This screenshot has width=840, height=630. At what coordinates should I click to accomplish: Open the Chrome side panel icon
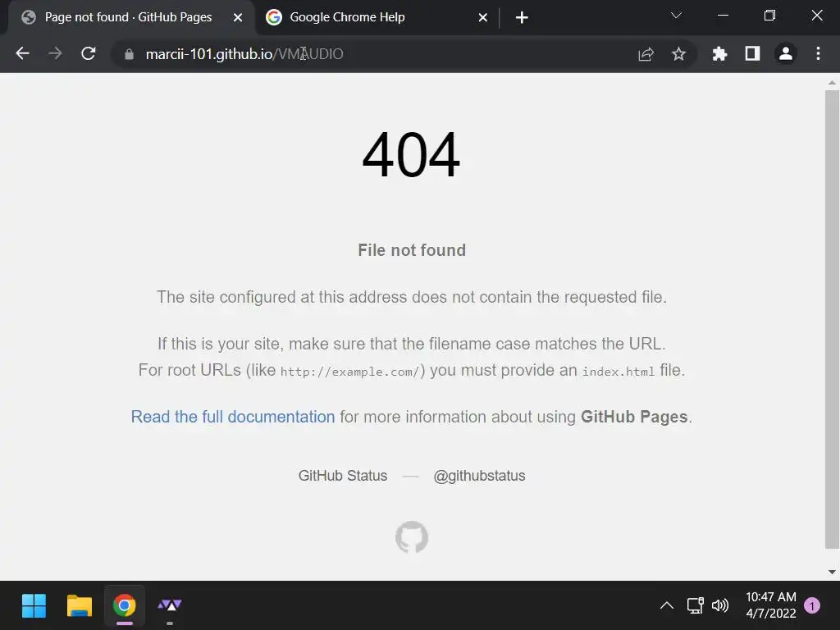coord(753,53)
